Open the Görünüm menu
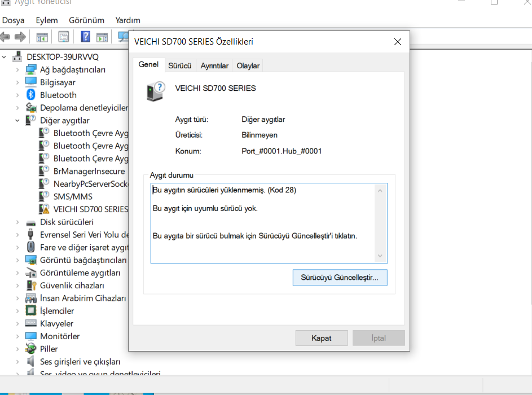This screenshot has width=532, height=395. pyautogui.click(x=86, y=20)
